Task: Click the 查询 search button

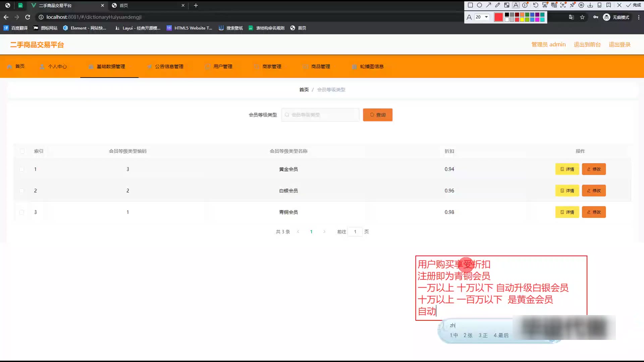Action: pyautogui.click(x=377, y=115)
